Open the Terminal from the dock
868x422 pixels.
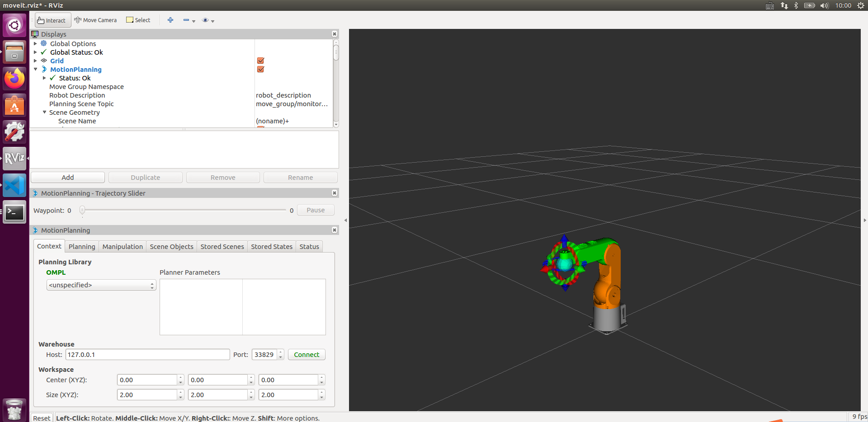[14, 212]
